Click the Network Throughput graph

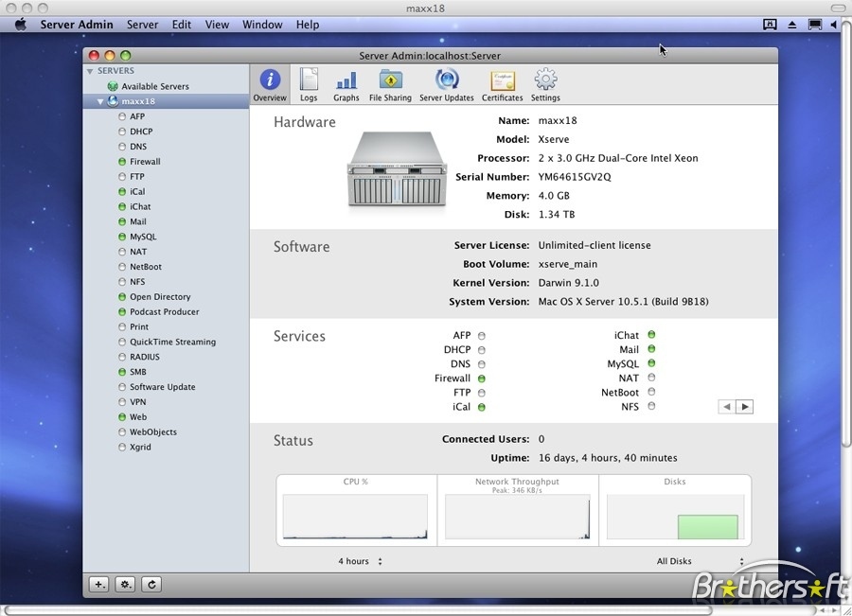pyautogui.click(x=517, y=517)
